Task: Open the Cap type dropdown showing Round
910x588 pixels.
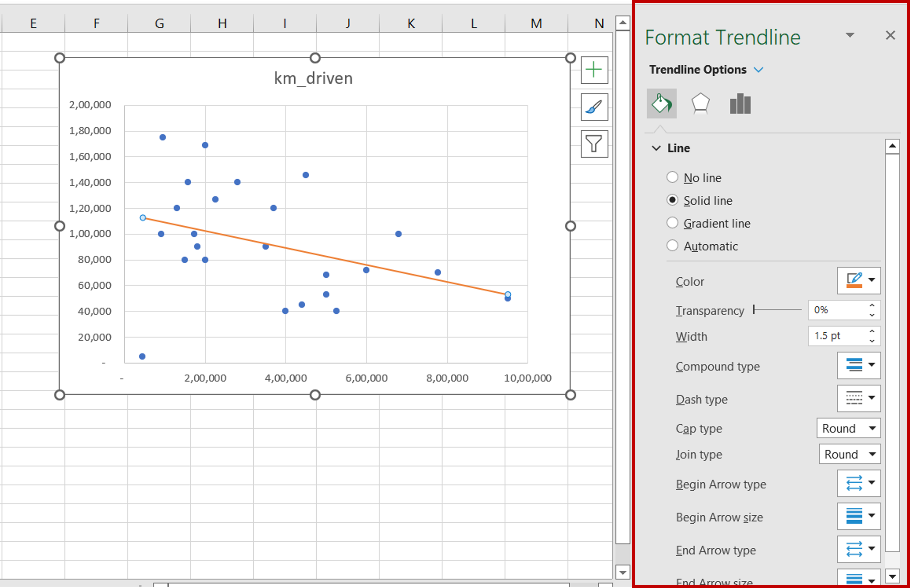Action: tap(849, 428)
